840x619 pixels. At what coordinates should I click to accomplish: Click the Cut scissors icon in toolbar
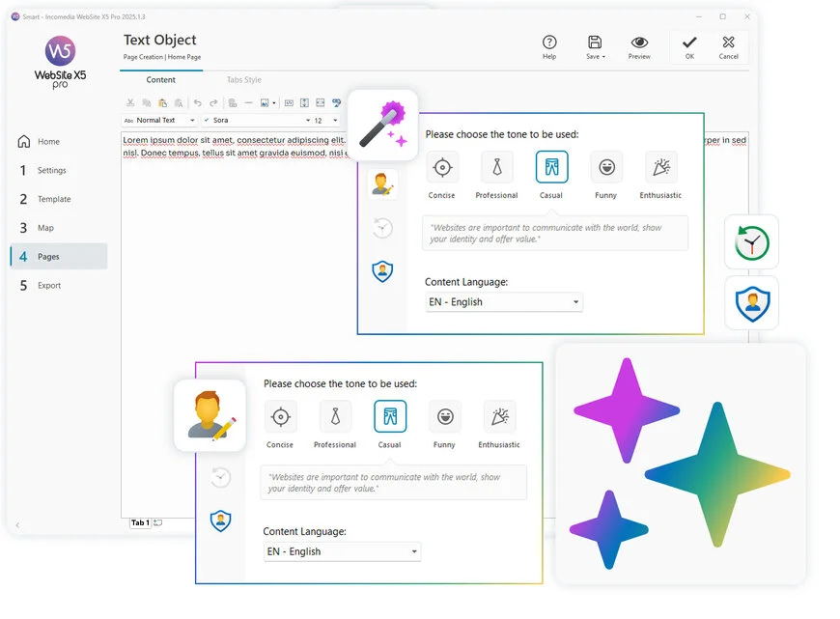click(130, 102)
